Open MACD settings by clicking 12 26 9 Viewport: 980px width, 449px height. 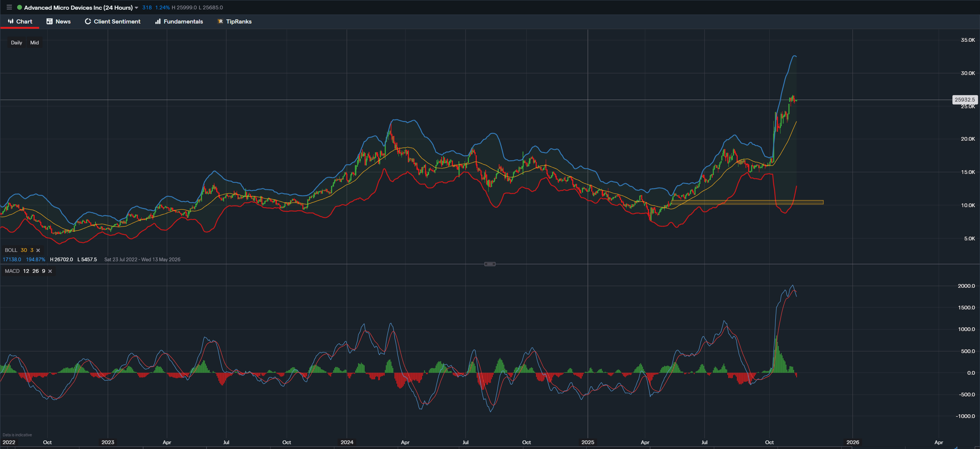[35, 271]
